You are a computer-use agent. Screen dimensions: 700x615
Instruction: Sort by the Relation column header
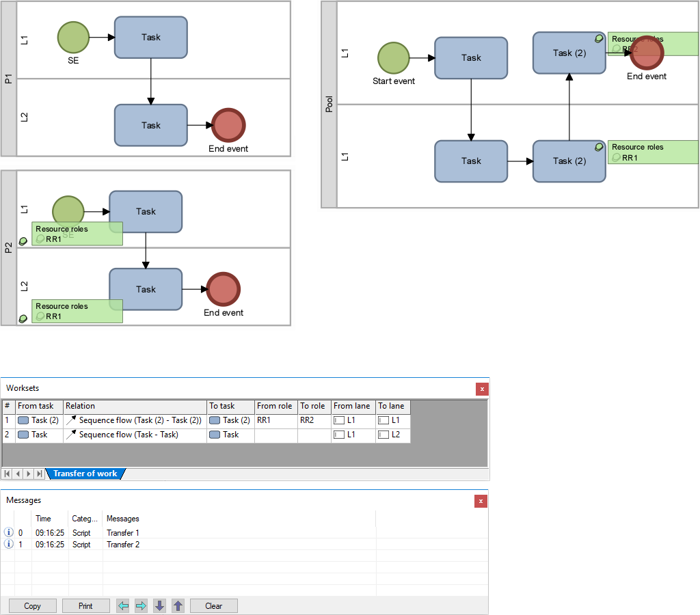point(135,406)
